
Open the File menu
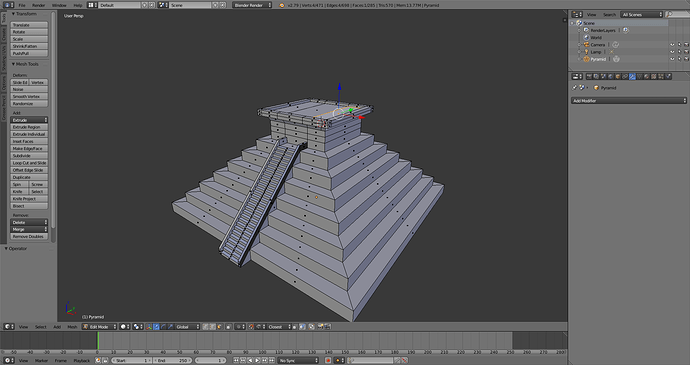point(22,5)
